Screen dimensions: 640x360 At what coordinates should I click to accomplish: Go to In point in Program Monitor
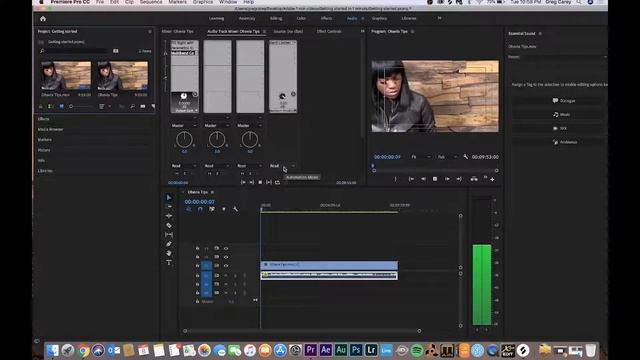coord(411,179)
